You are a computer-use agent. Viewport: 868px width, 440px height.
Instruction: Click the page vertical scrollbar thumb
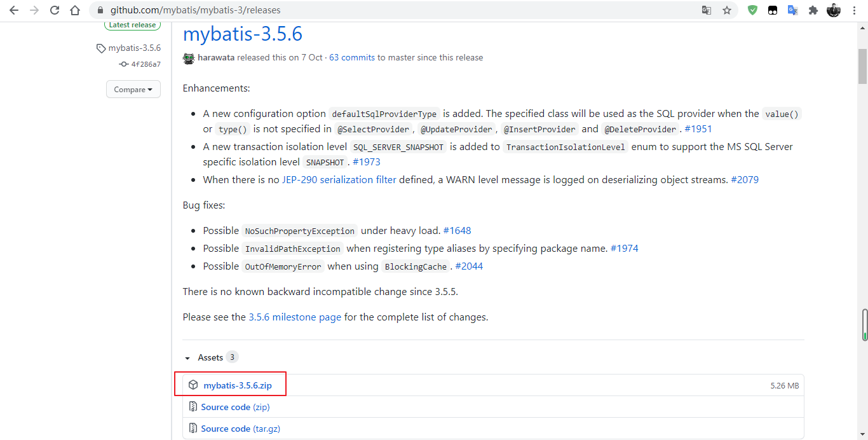[862, 64]
